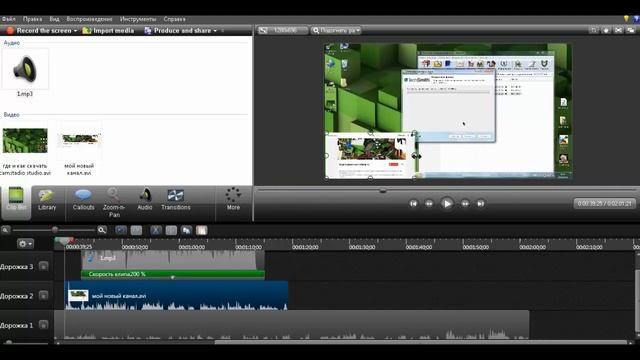Click the tips lightbulb icon

point(626,19)
